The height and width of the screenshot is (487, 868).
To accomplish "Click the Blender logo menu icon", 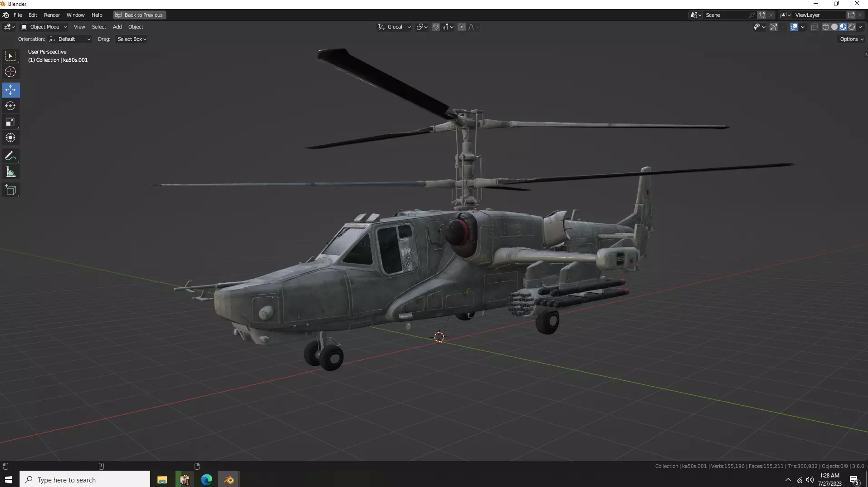I will click(5, 15).
